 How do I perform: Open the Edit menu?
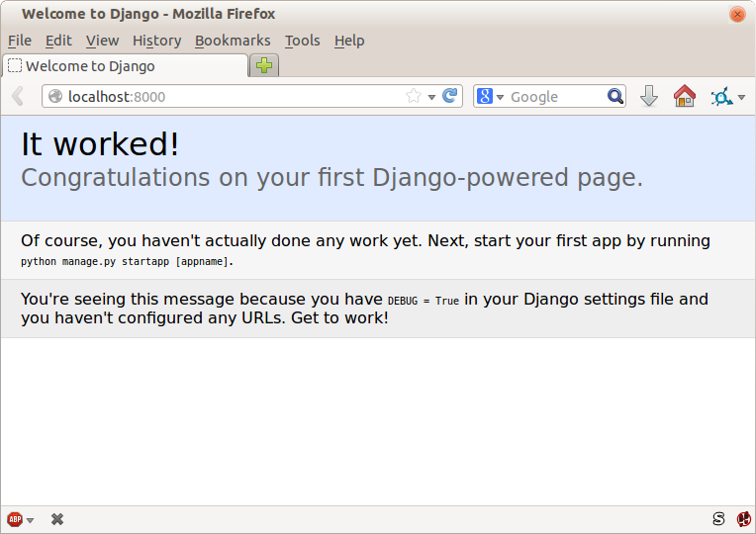click(58, 41)
